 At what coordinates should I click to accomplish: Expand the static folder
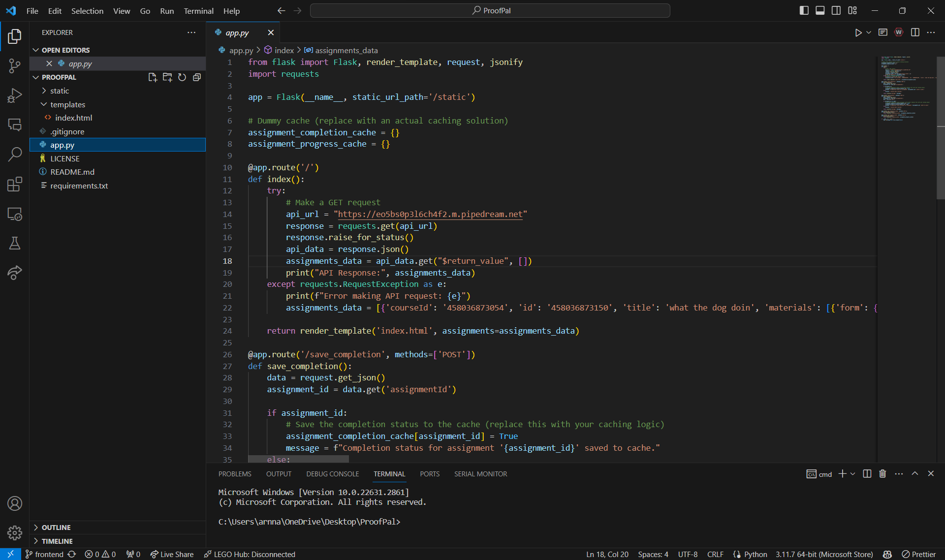coord(60,91)
